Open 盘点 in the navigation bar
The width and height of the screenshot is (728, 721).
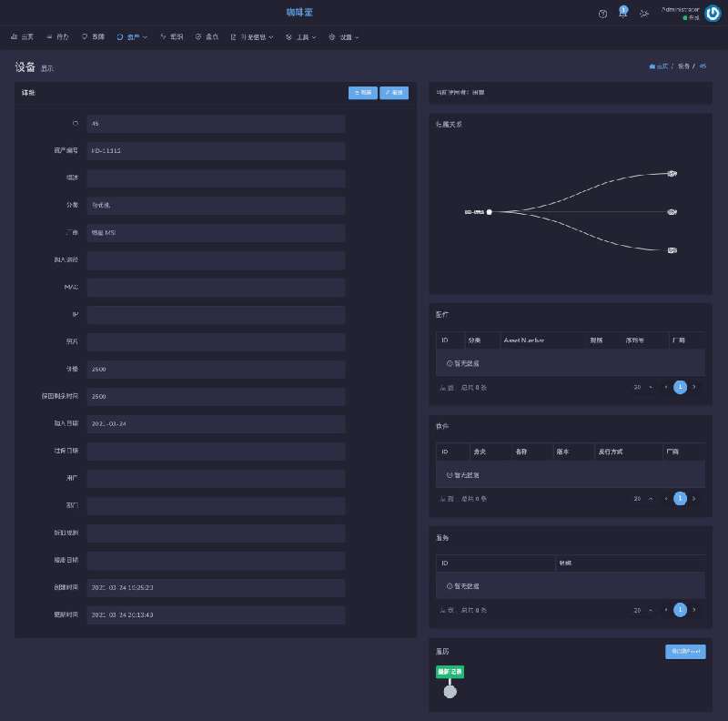[x=207, y=37]
